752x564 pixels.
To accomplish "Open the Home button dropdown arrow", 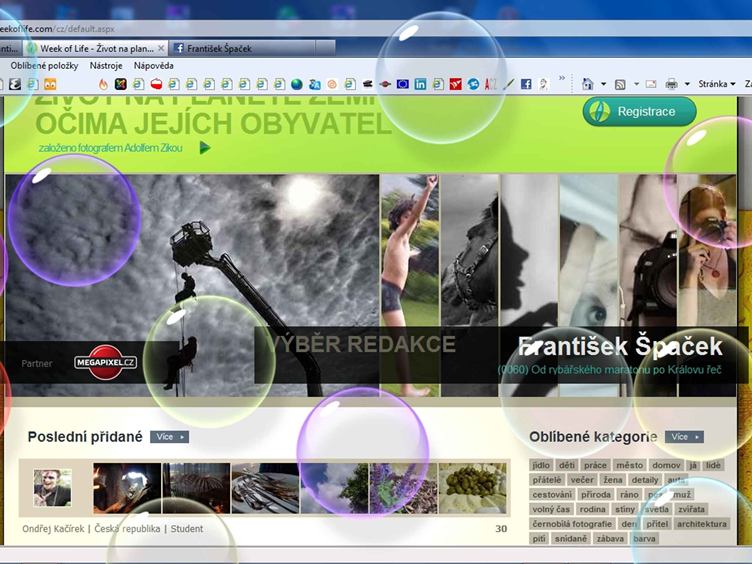I will pyautogui.click(x=603, y=84).
